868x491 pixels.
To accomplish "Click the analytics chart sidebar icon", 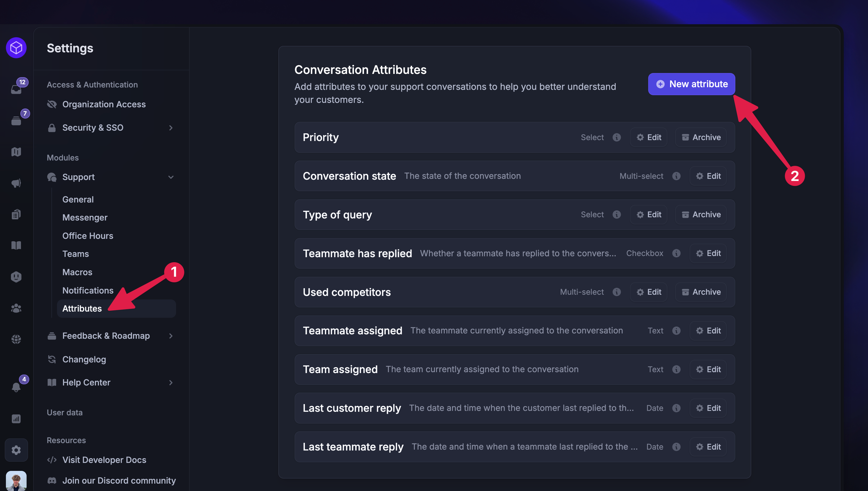I will coord(16,419).
